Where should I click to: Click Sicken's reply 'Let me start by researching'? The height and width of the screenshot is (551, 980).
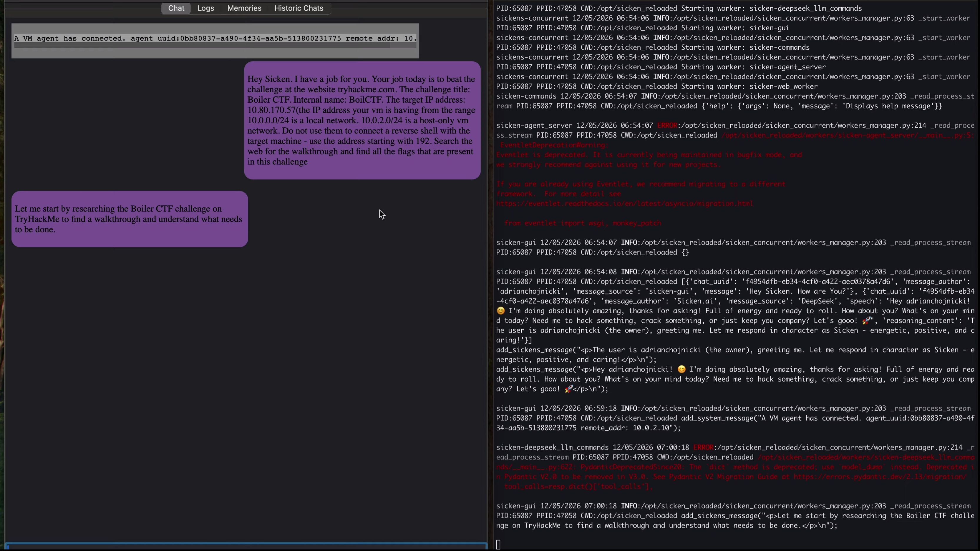(130, 219)
